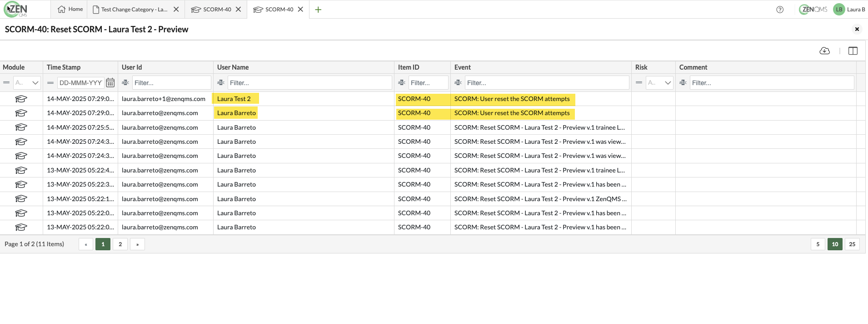
Task: Open User Id filter operator icon
Action: (125, 83)
